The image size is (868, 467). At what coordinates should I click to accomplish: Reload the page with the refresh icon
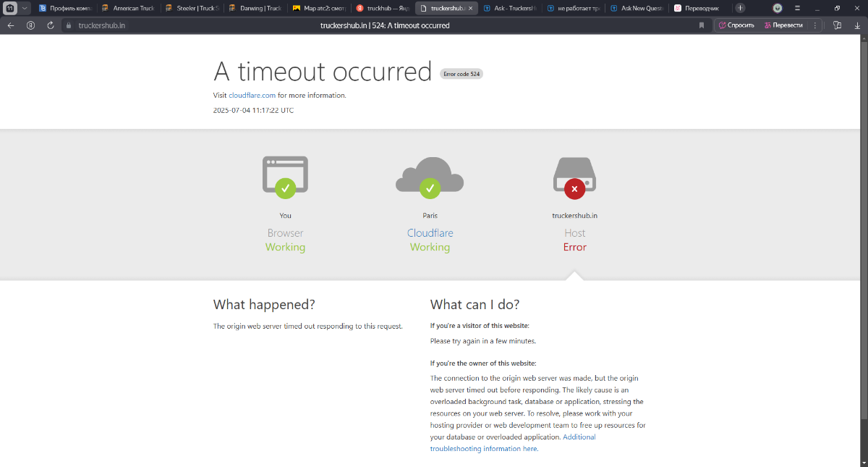click(x=51, y=25)
